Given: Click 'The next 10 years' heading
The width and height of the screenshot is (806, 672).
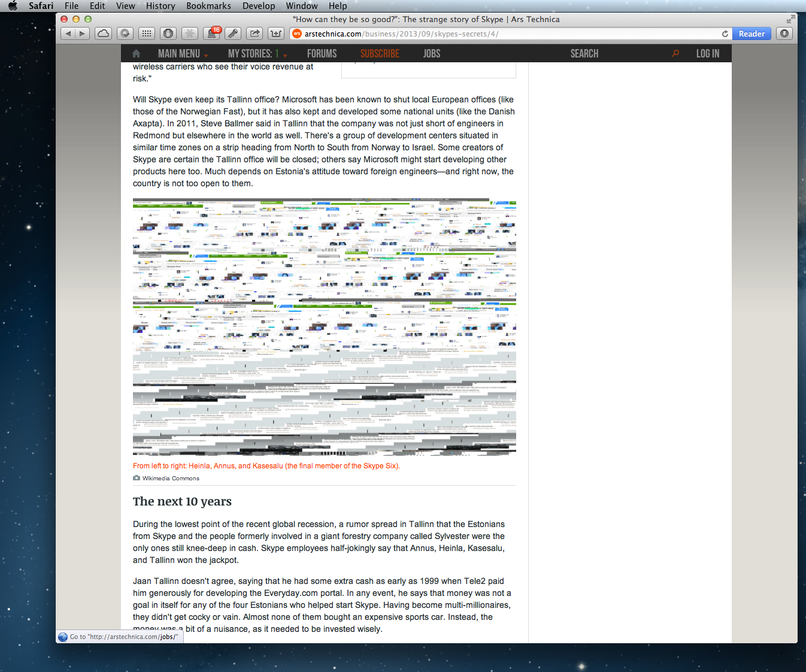Looking at the screenshot, I should [182, 501].
